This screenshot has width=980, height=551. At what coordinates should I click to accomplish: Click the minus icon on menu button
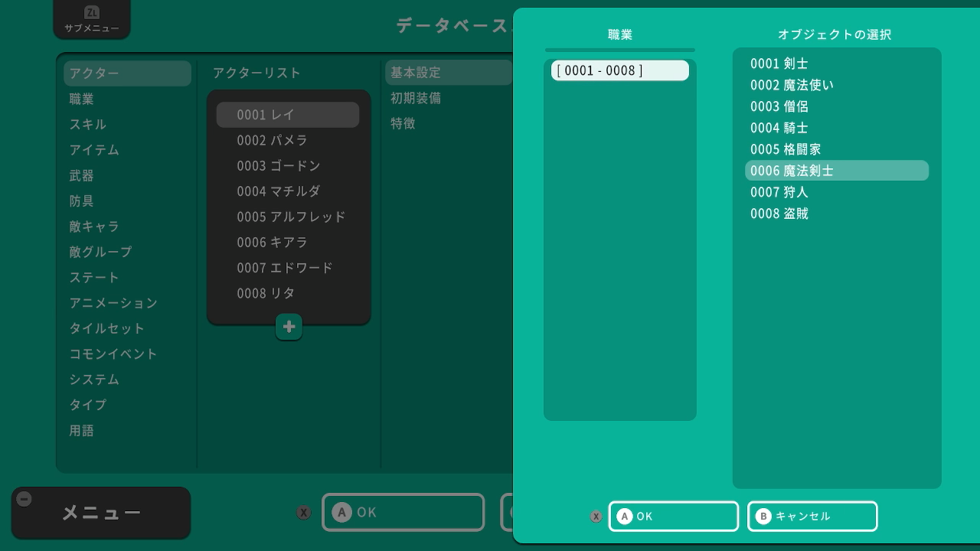[x=24, y=499]
